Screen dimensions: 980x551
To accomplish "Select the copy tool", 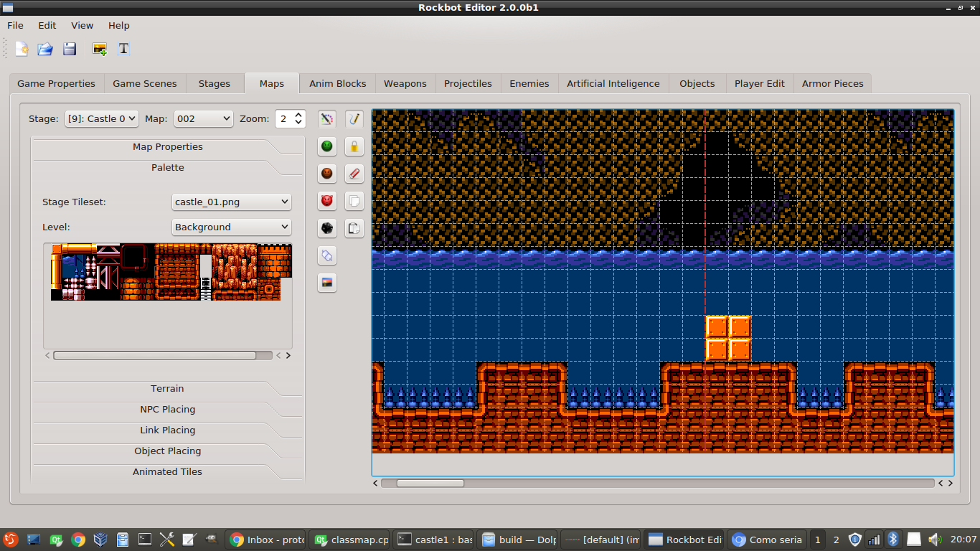I will tap(354, 201).
